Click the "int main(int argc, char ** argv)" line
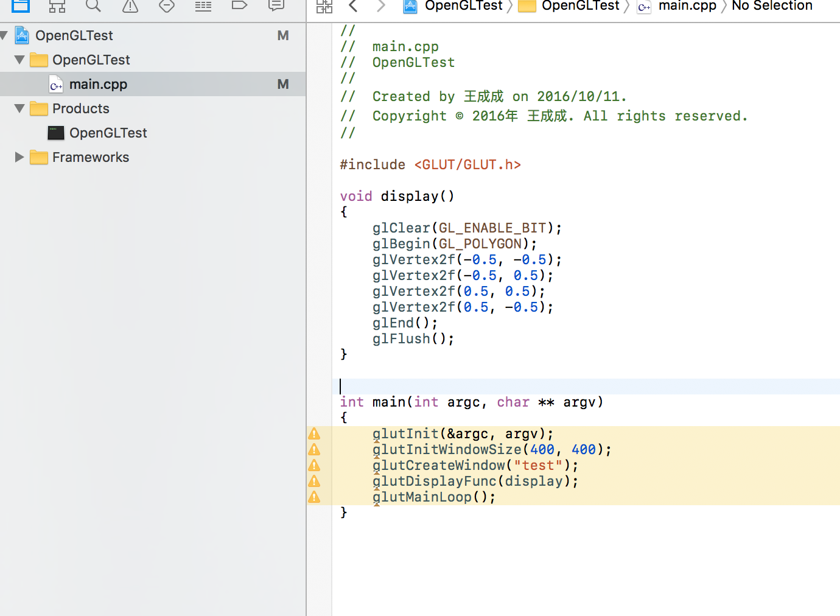 (x=471, y=402)
